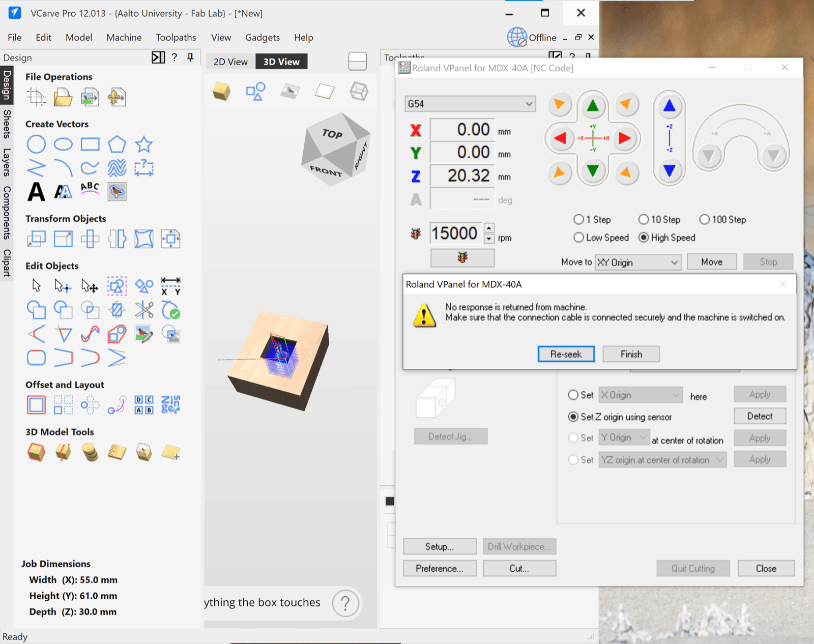Viewport: 814px width, 644px height.
Task: Toggle the spindle with the button below rpm
Action: [x=462, y=257]
